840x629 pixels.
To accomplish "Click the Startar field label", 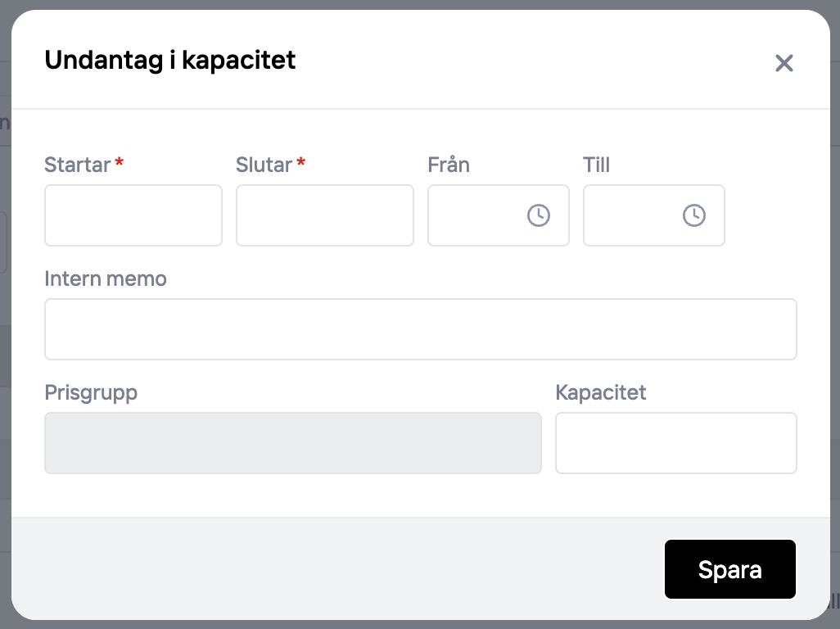I will (x=78, y=165).
